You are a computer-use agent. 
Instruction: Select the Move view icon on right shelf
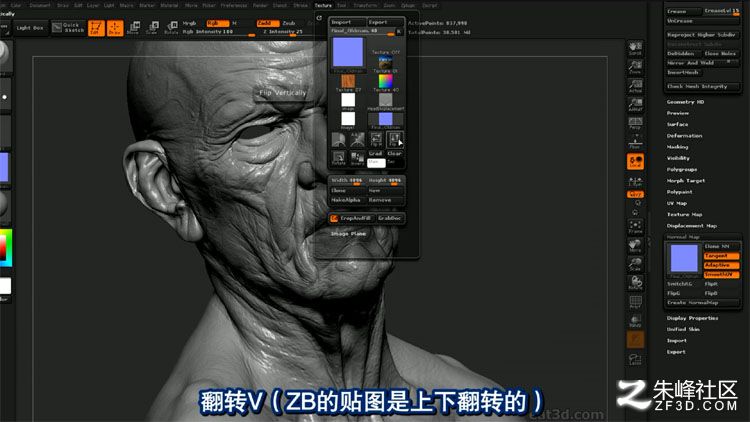635,245
